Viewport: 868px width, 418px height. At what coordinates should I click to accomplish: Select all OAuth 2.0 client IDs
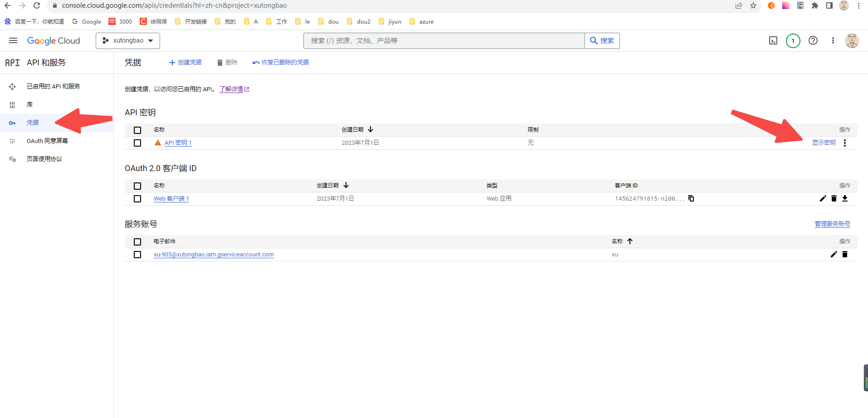[x=137, y=186]
